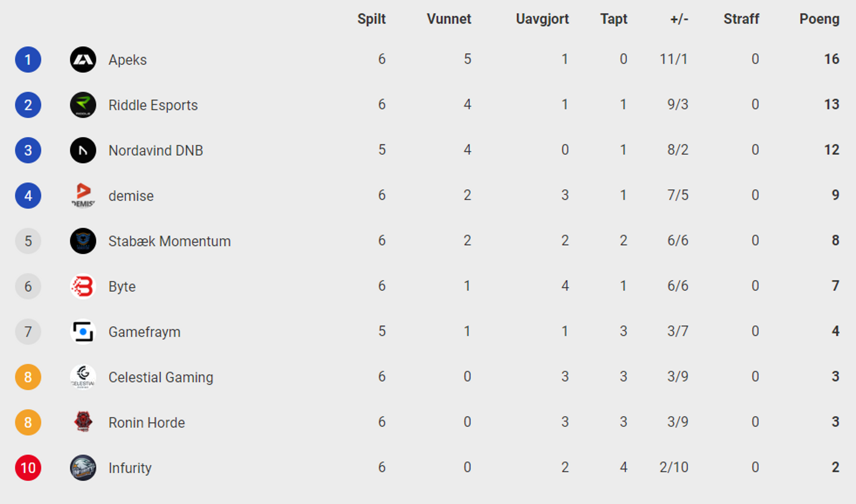Click the Uavgjort column header
Viewport: 856px width, 504px height.
tap(542, 19)
